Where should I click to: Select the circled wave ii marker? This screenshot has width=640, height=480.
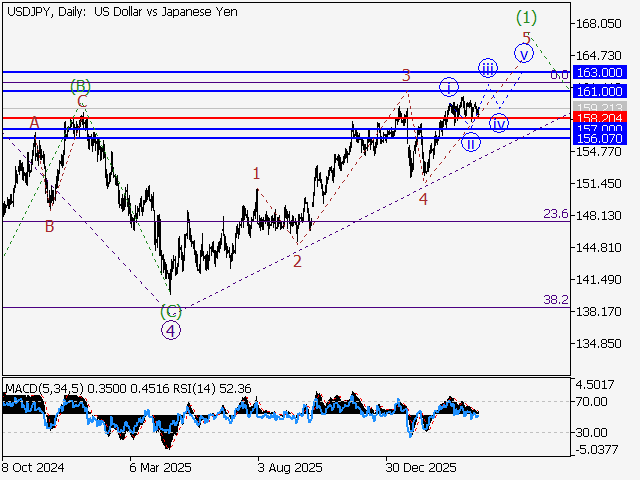[470, 143]
